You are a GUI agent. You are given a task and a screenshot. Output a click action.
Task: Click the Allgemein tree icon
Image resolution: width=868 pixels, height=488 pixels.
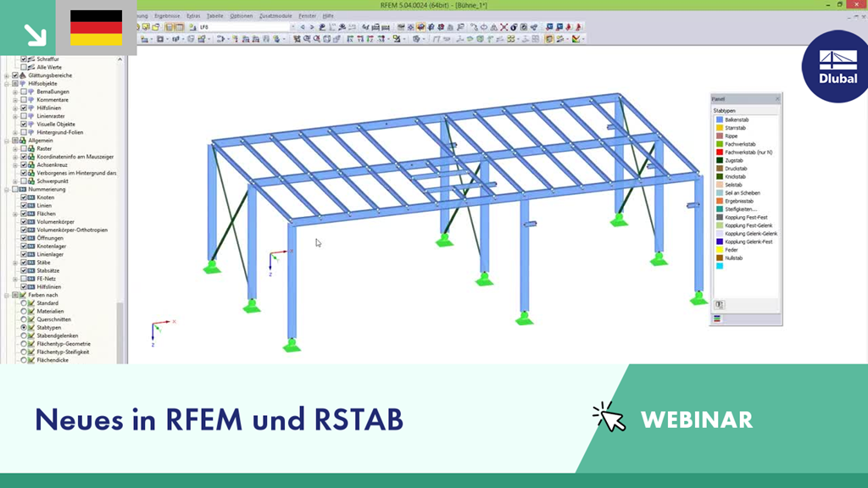(23, 141)
